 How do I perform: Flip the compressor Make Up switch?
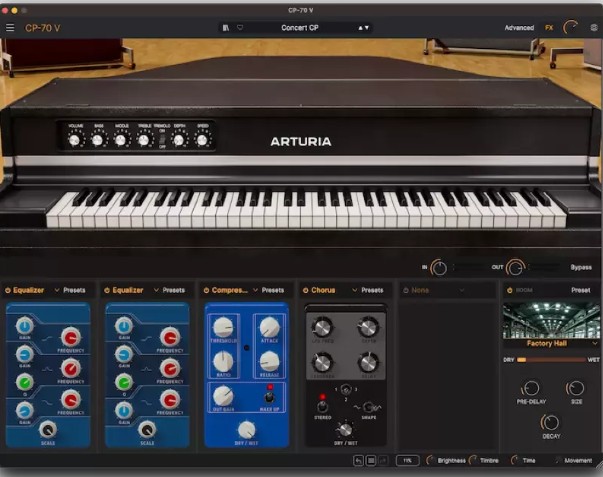coord(270,396)
